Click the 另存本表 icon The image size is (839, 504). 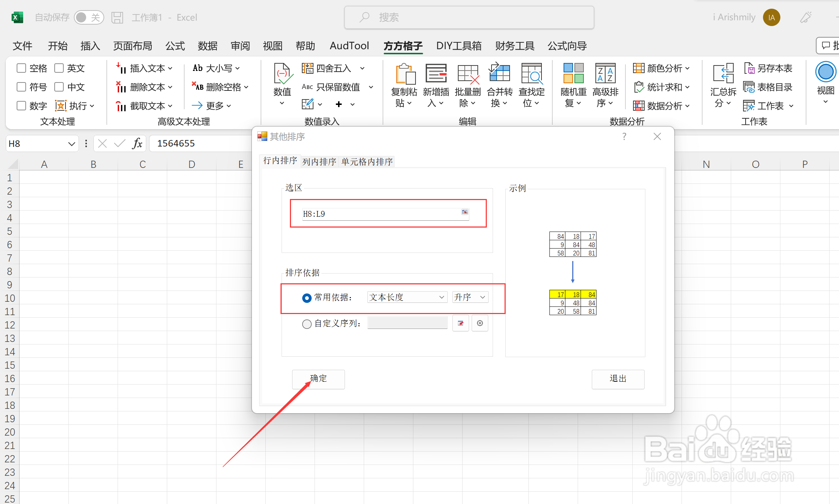click(768, 68)
